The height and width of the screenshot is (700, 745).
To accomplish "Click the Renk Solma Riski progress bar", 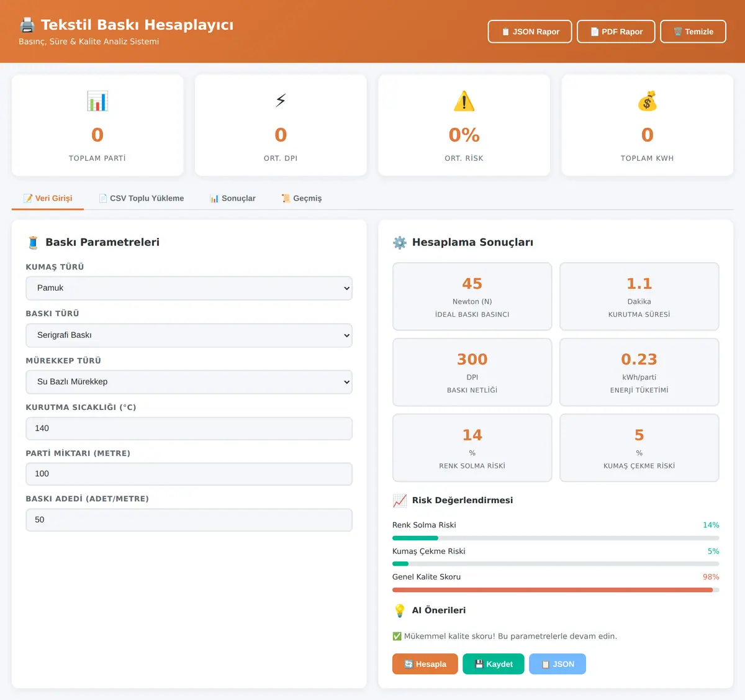I will (x=556, y=538).
